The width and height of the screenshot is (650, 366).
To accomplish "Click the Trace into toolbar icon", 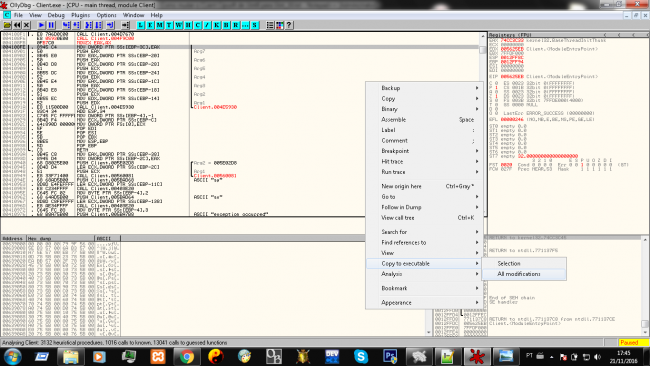I will pyautogui.click(x=88, y=25).
